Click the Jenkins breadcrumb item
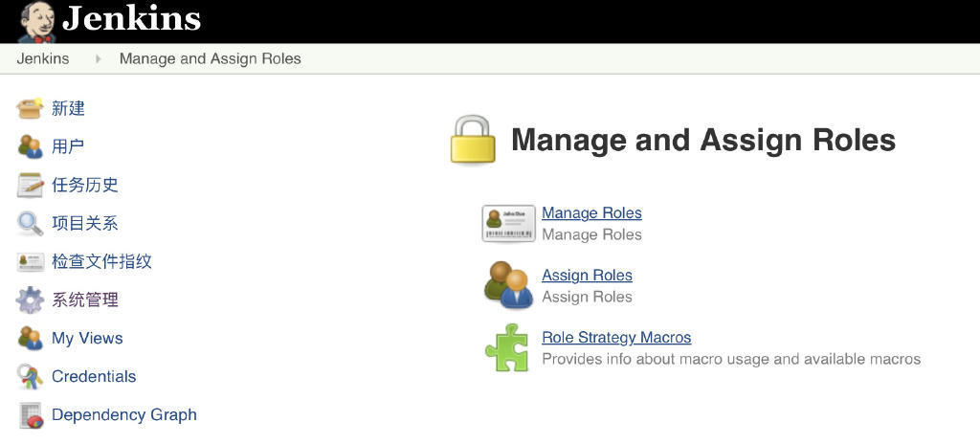The height and width of the screenshot is (444, 980). [43, 58]
